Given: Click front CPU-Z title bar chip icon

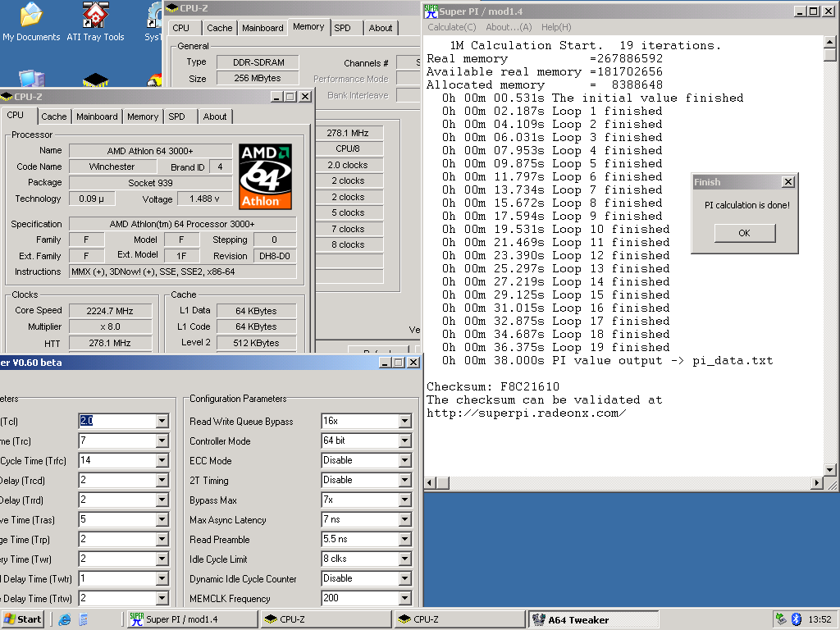Looking at the screenshot, I should [x=7, y=97].
